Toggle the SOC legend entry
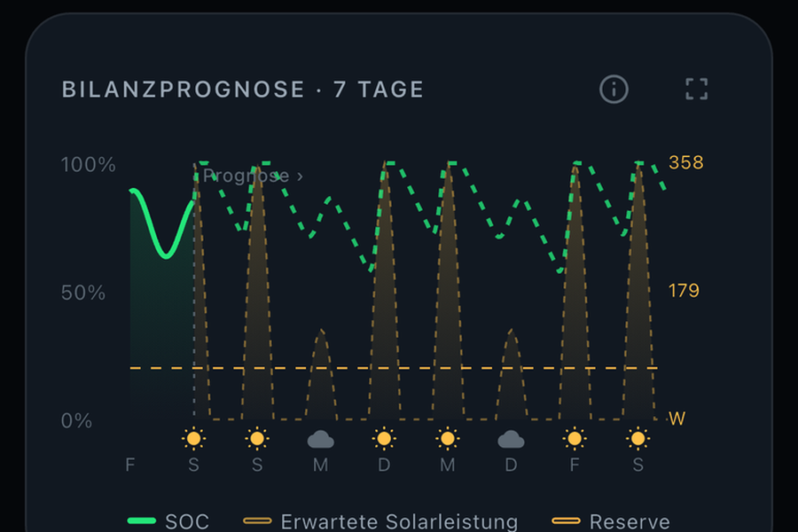 tap(168, 521)
